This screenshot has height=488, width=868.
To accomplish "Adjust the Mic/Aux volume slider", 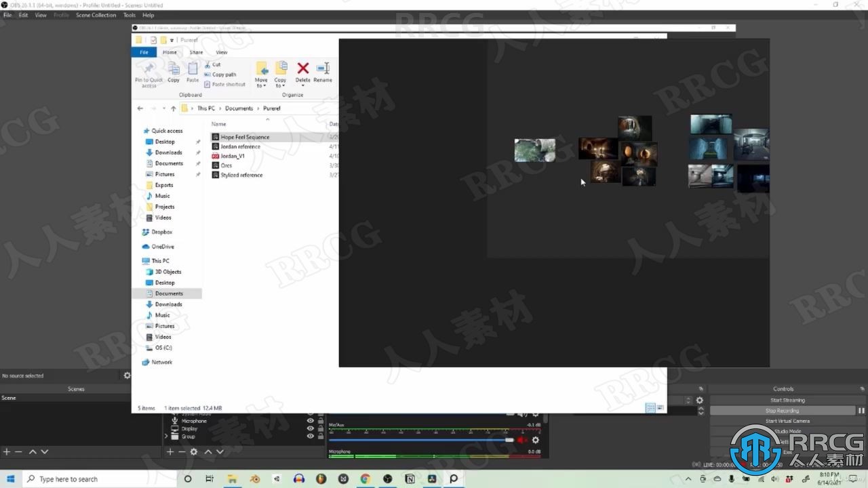I will pos(421,440).
